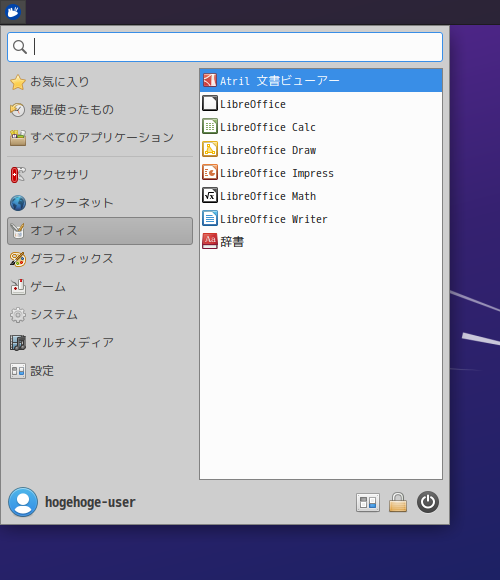This screenshot has width=500, height=580.
Task: Launch LibreOffice Writer
Action: coord(321,219)
